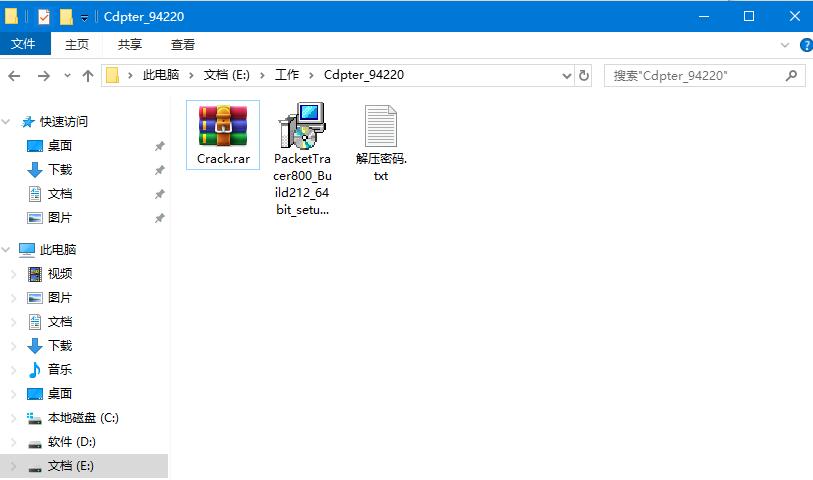Image resolution: width=813 pixels, height=480 pixels.
Task: Open 视频 under 此电脑
Action: (x=50, y=274)
